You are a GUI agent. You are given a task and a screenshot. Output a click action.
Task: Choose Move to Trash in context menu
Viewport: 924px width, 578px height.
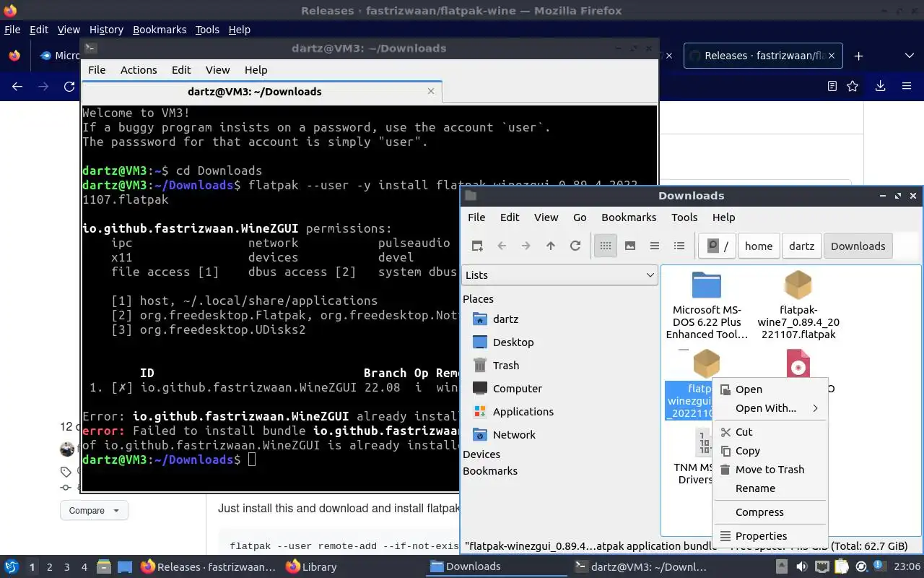[770, 470]
